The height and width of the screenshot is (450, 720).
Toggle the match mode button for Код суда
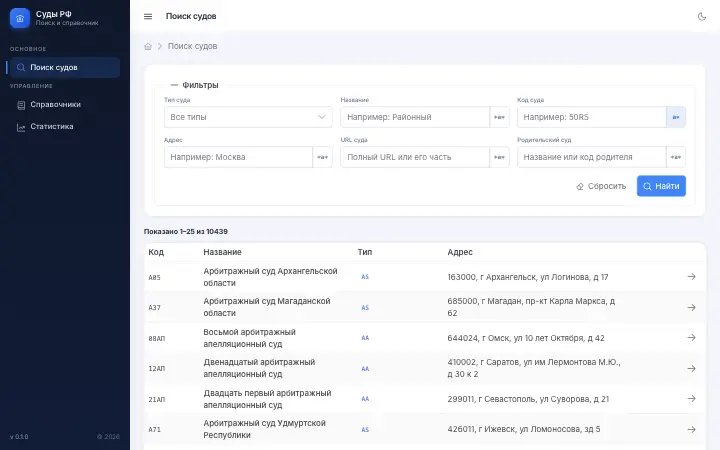click(x=676, y=117)
